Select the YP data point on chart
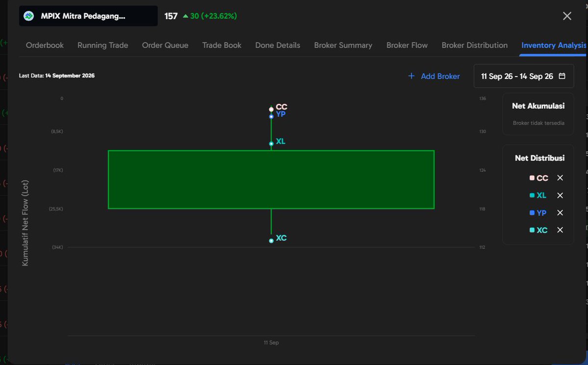This screenshot has height=365, width=588. [x=271, y=117]
